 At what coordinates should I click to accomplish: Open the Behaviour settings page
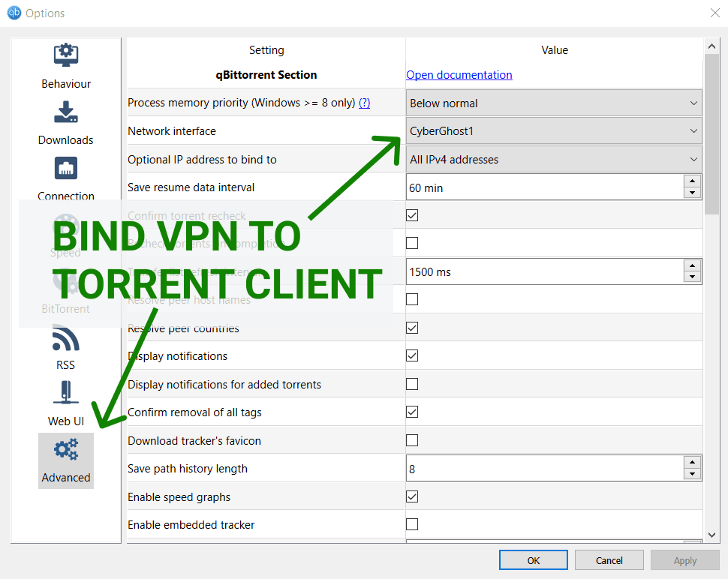point(66,66)
